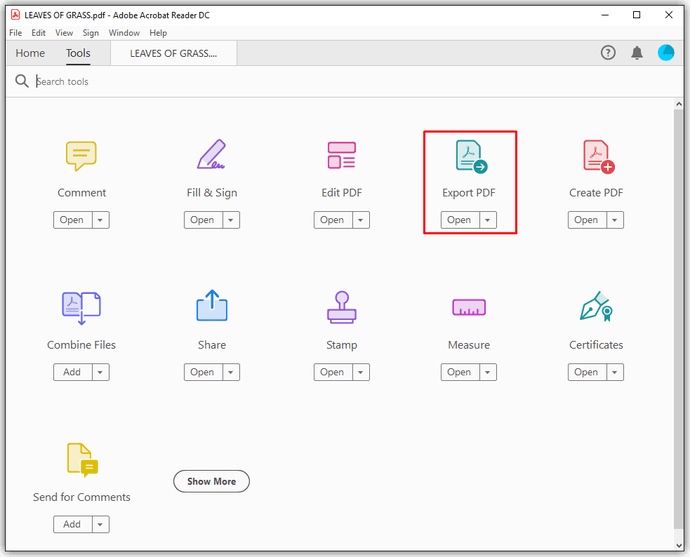Click Open under Fill & Sign
The width and height of the screenshot is (690, 557).
click(203, 220)
